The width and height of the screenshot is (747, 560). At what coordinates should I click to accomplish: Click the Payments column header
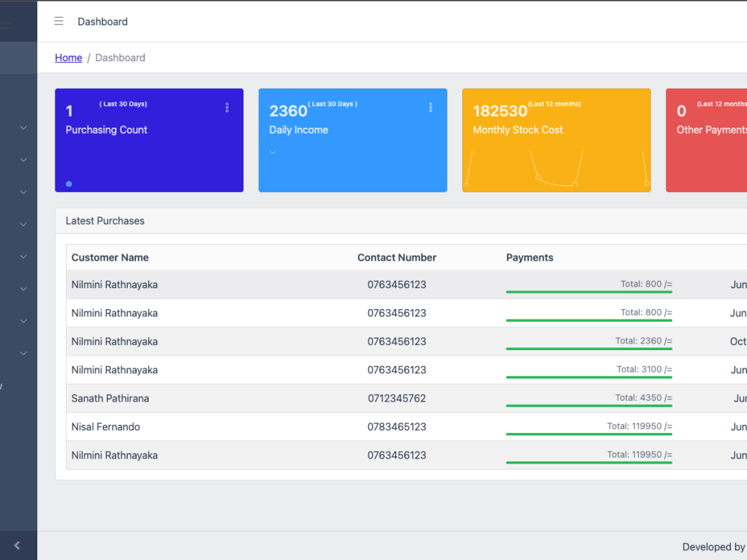click(x=530, y=258)
